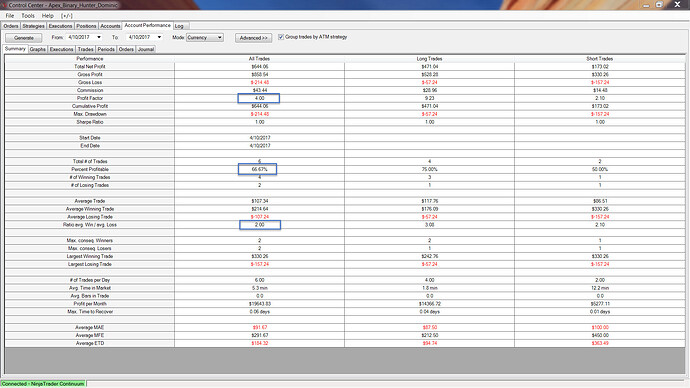
Task: Open the To date dropdown
Action: (x=159, y=37)
